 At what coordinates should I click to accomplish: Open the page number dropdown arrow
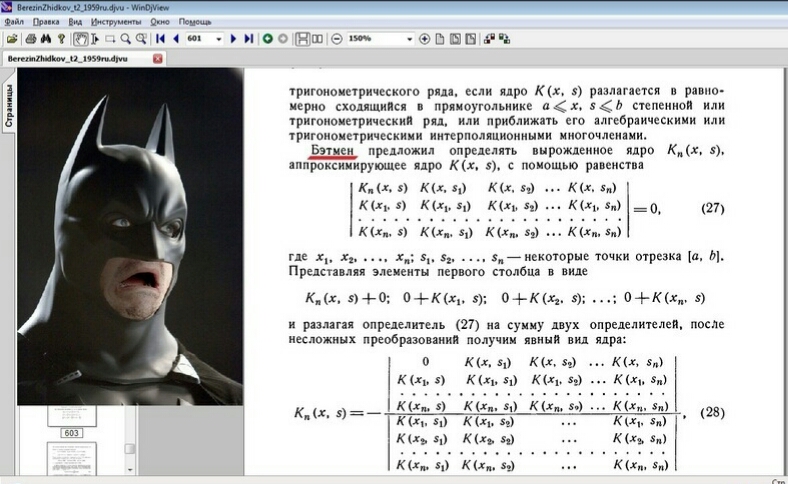219,39
